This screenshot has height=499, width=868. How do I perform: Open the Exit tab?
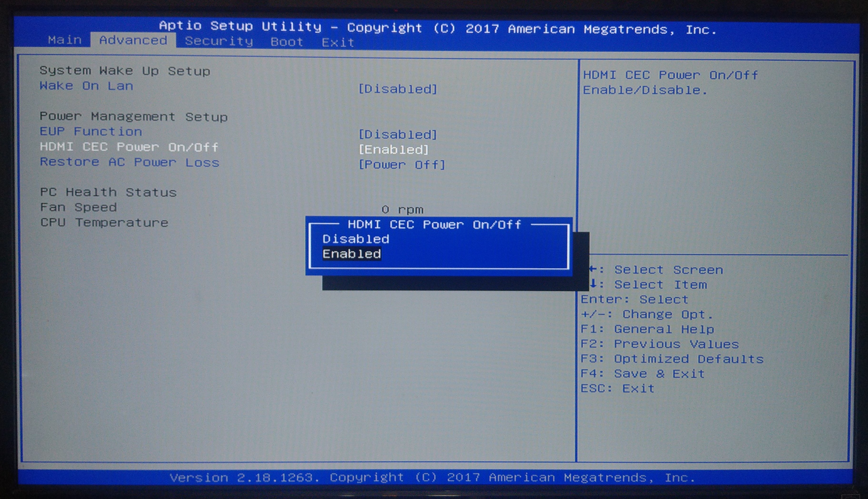338,43
